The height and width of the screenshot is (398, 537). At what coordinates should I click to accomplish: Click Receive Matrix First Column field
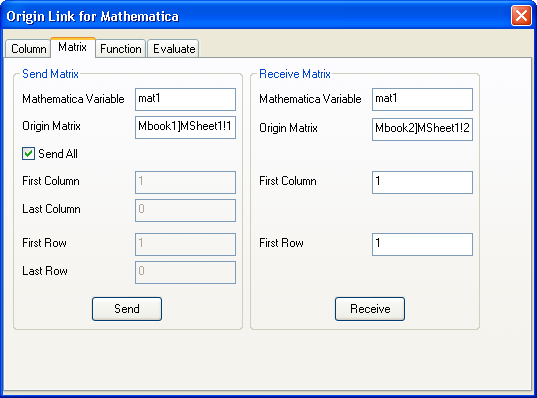coord(422,183)
